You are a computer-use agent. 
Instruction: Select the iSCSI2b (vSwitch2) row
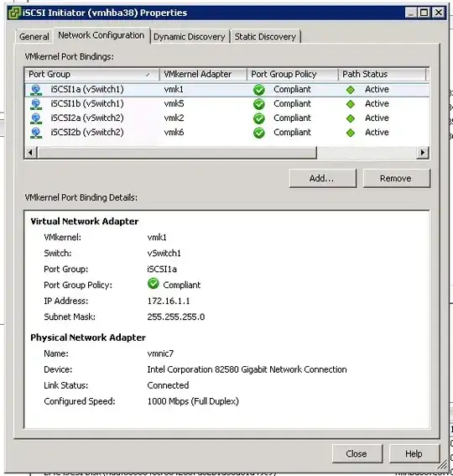(226, 133)
